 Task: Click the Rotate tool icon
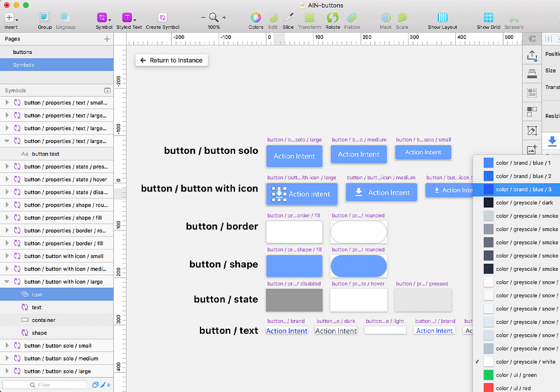[333, 17]
